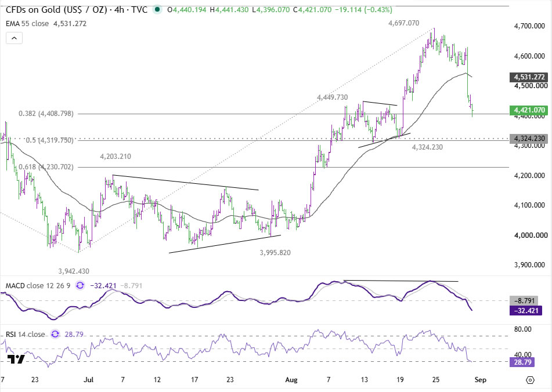Open chart settings via the hexagon icon
Screen dimensions: 552x392
531,380
